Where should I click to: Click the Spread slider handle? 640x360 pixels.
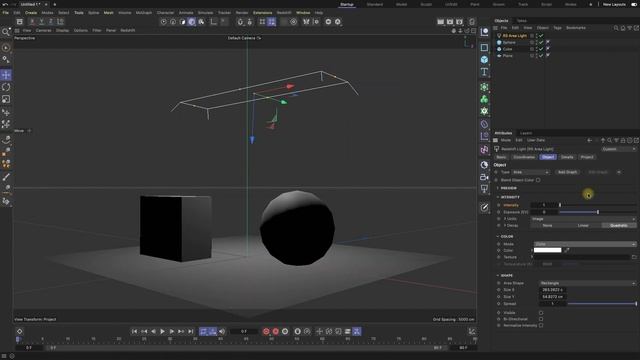click(636, 304)
